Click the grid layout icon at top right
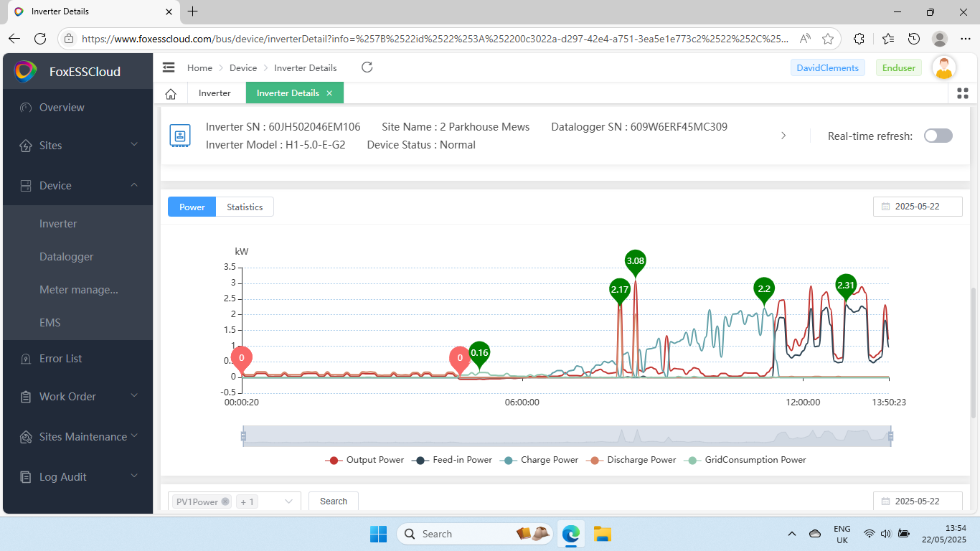 click(x=963, y=93)
